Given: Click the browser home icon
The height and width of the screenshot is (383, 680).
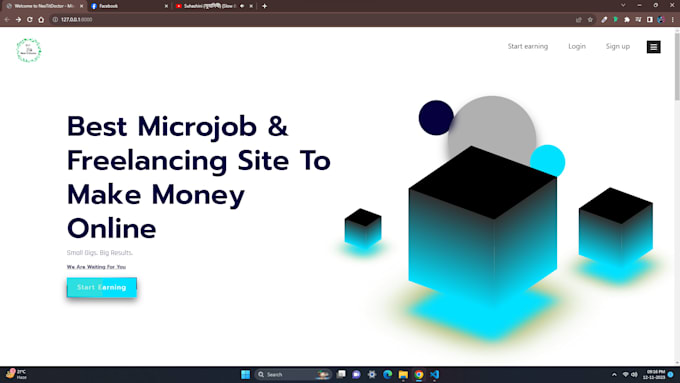Looking at the screenshot, I should point(41,20).
